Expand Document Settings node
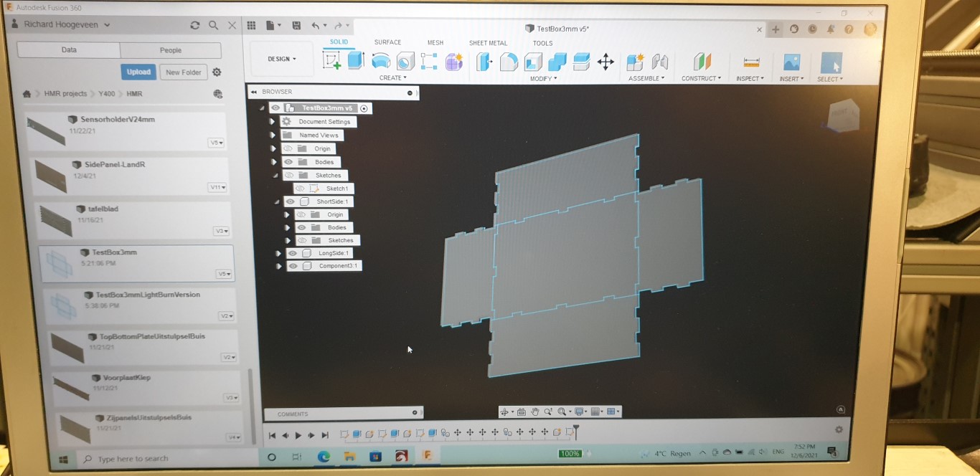This screenshot has width=980, height=476. coord(272,122)
